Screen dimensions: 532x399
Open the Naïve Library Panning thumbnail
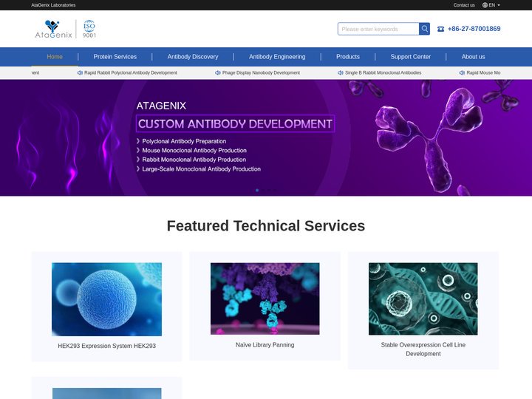click(265, 299)
